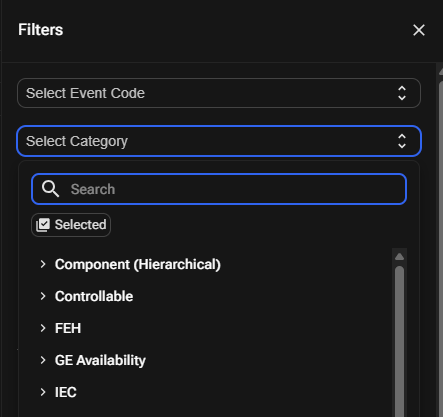The height and width of the screenshot is (417, 443).
Task: Collapse the Select Category dropdown
Action: click(219, 141)
